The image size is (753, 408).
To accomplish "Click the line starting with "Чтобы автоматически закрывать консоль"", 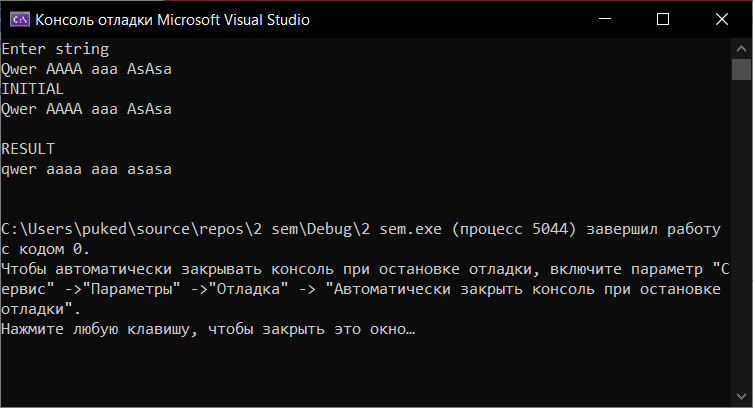I will pyautogui.click(x=360, y=269).
